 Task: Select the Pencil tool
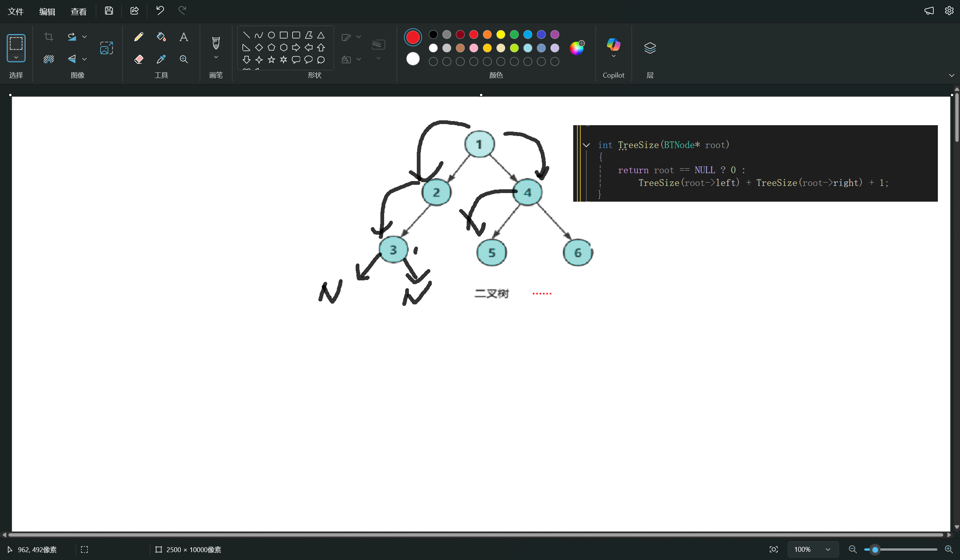[x=139, y=37]
